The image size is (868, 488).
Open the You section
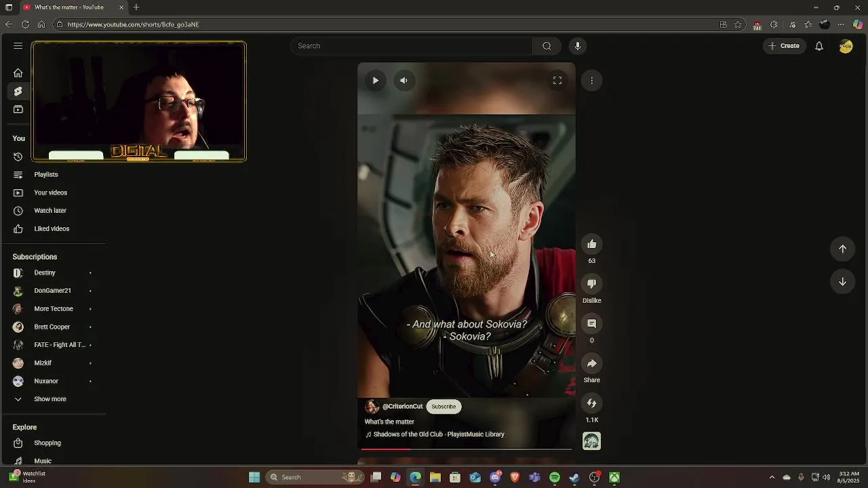coord(19,138)
